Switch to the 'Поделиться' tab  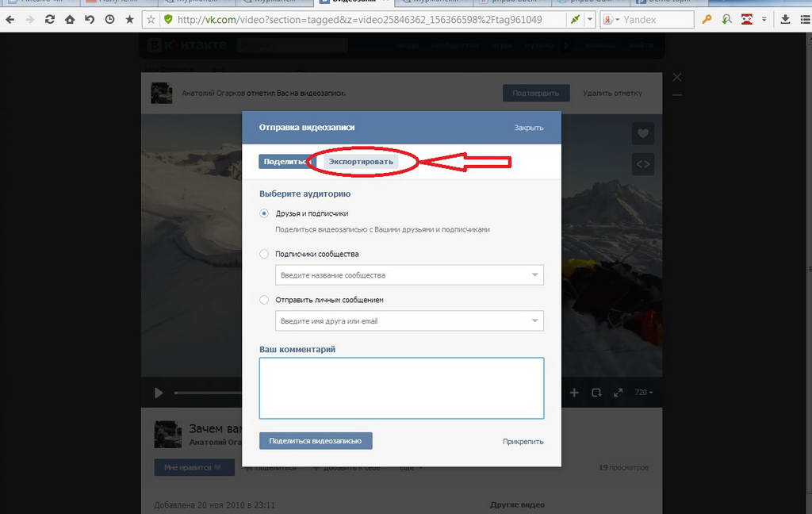click(283, 162)
